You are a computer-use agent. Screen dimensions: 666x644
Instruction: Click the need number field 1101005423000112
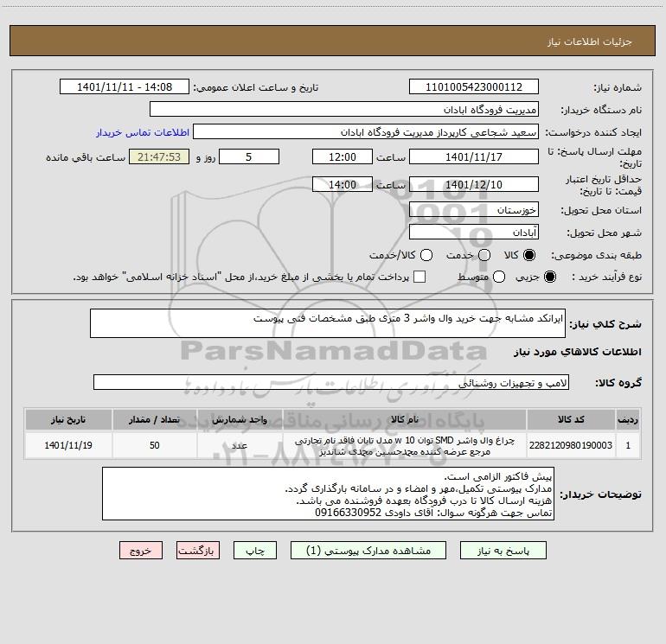coord(474,87)
